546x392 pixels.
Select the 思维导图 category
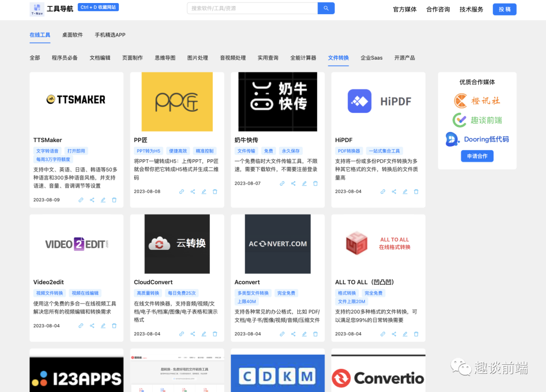click(x=165, y=58)
